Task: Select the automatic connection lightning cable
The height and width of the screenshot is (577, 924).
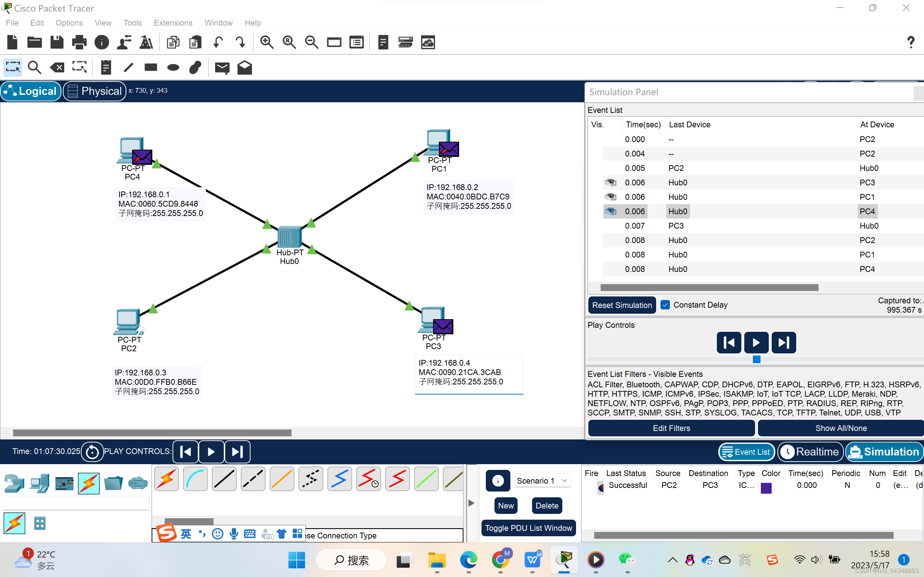Action: coord(166,479)
